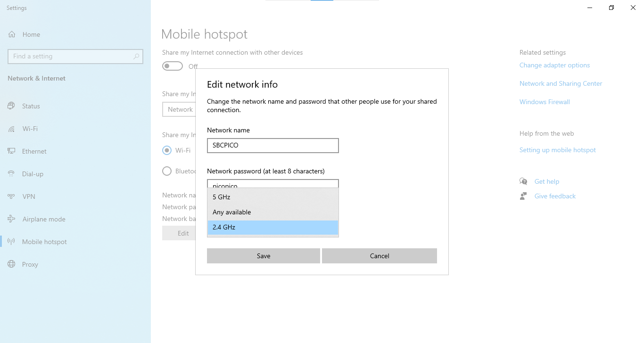Save the edited network info
Viewport: 644px width, 343px height.
[263, 256]
